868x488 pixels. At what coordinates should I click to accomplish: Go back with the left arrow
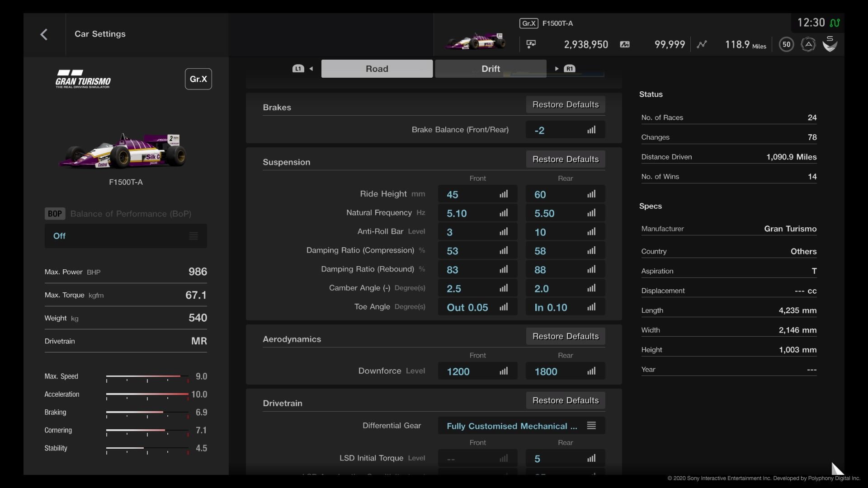pyautogui.click(x=44, y=34)
